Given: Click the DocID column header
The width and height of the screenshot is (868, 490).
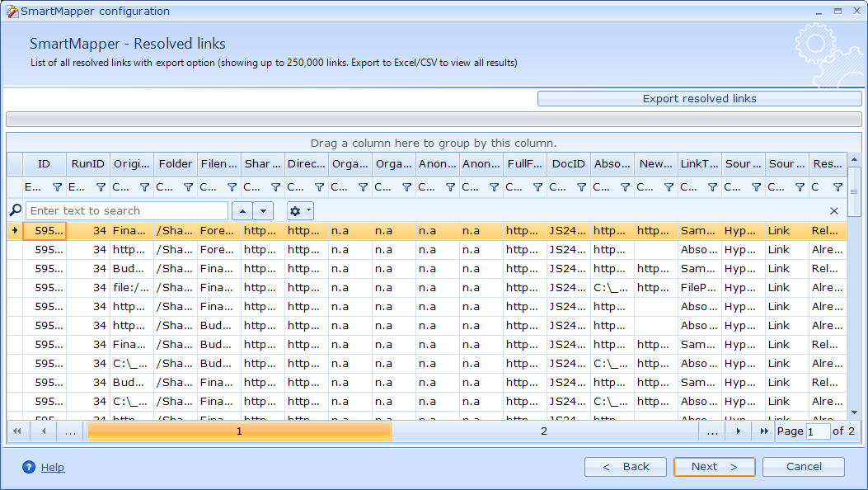Looking at the screenshot, I should pyautogui.click(x=569, y=164).
